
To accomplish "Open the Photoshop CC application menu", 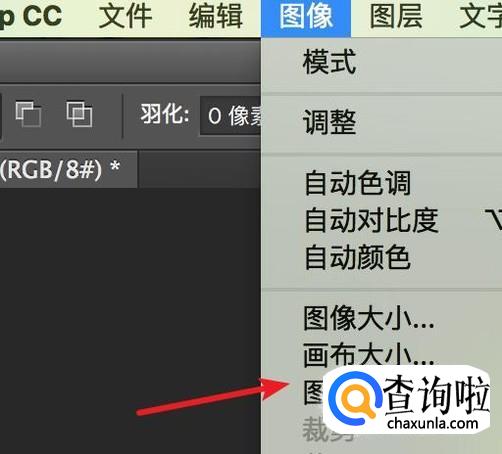I will [31, 16].
